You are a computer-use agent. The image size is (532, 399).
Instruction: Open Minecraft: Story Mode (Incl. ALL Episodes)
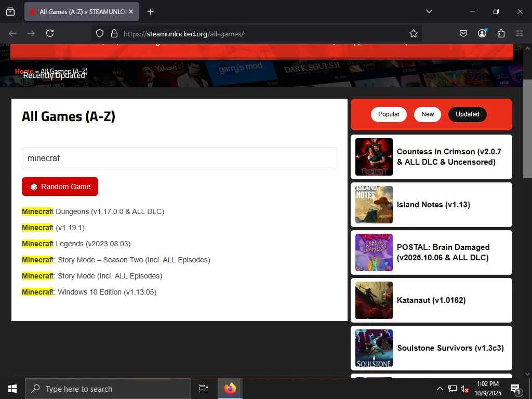pos(92,276)
